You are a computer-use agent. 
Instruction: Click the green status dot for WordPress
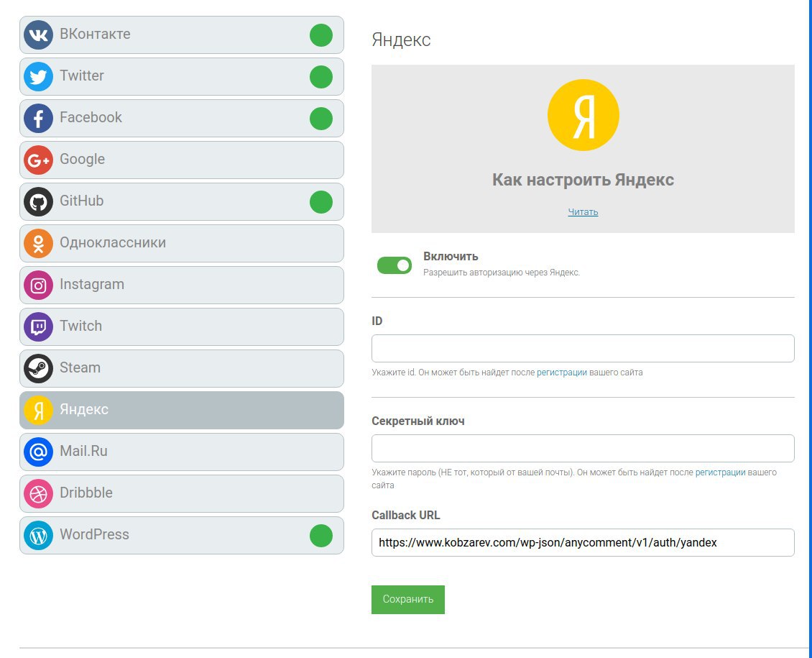pos(321,536)
